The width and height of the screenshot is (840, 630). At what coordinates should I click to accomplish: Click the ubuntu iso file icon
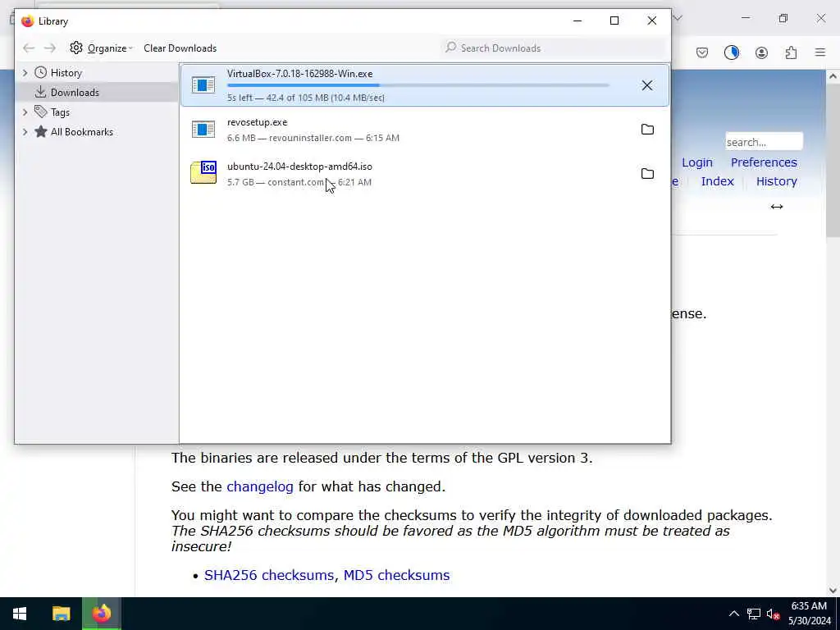pos(203,172)
